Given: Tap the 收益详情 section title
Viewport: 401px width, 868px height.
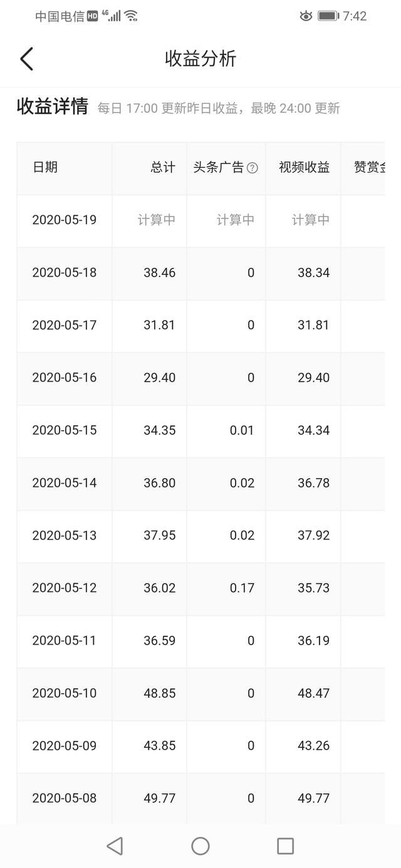Looking at the screenshot, I should pos(53,106).
